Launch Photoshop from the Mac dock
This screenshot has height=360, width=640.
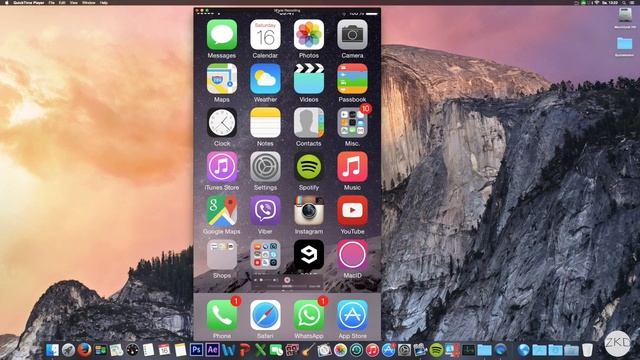click(x=196, y=350)
